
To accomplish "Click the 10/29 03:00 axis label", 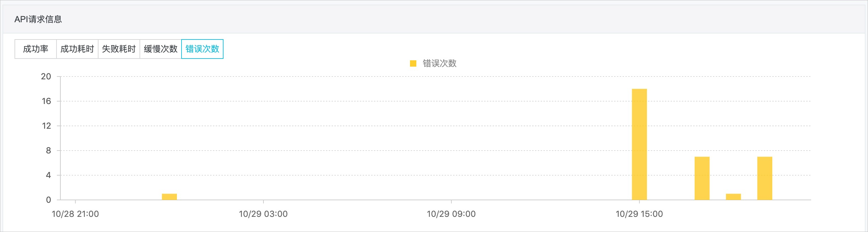I will [263, 214].
